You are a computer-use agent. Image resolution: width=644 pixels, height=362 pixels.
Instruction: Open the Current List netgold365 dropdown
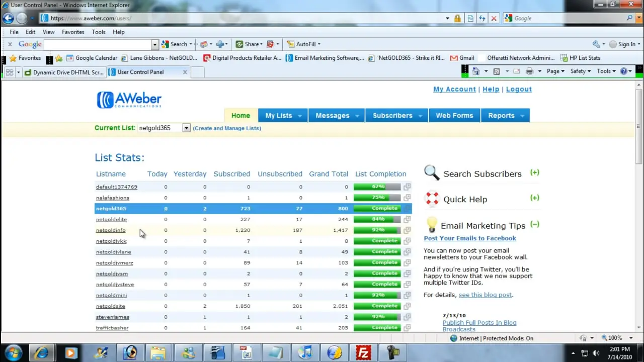coord(186,128)
